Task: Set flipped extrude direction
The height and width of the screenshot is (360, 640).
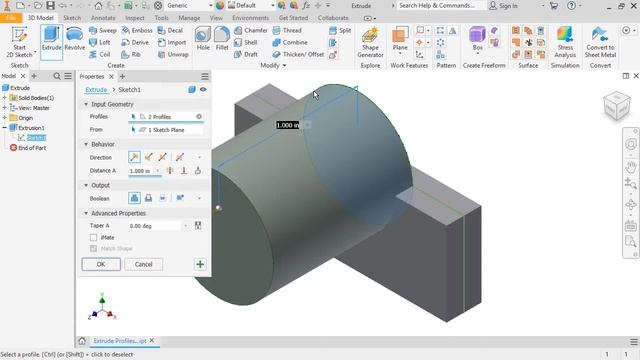Action: coord(149,157)
